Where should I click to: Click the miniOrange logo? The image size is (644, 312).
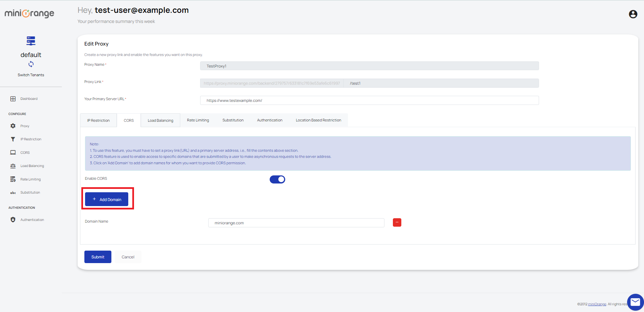click(29, 13)
